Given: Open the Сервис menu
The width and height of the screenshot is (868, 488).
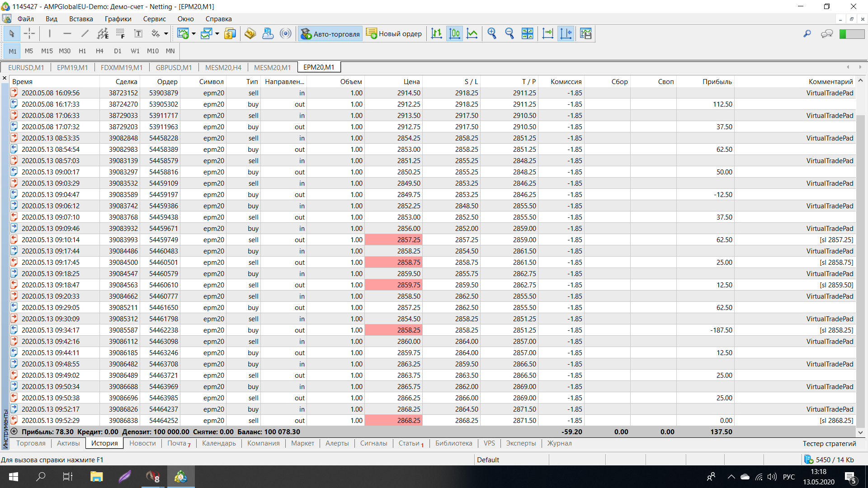Looking at the screenshot, I should pyautogui.click(x=154, y=19).
